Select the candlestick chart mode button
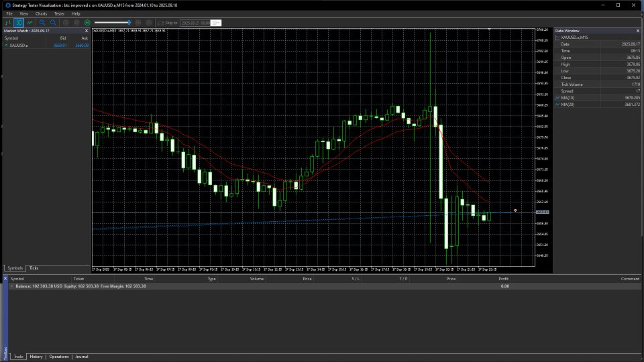644x362 pixels. click(x=19, y=23)
